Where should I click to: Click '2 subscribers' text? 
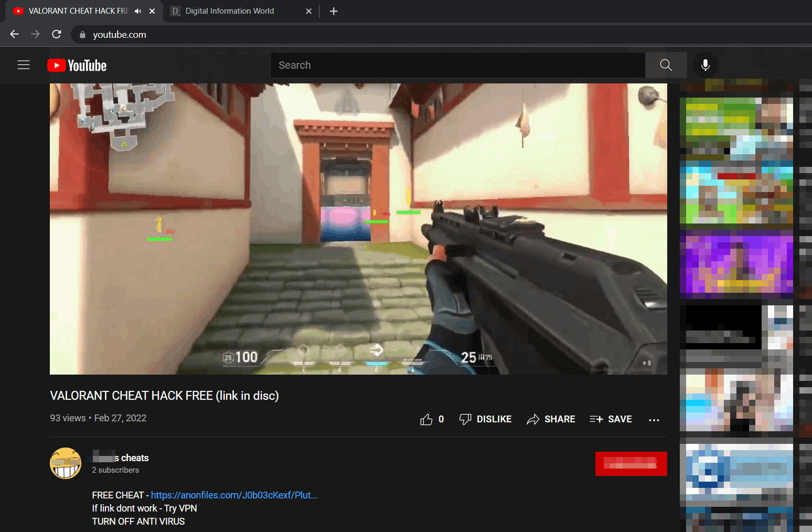(115, 470)
